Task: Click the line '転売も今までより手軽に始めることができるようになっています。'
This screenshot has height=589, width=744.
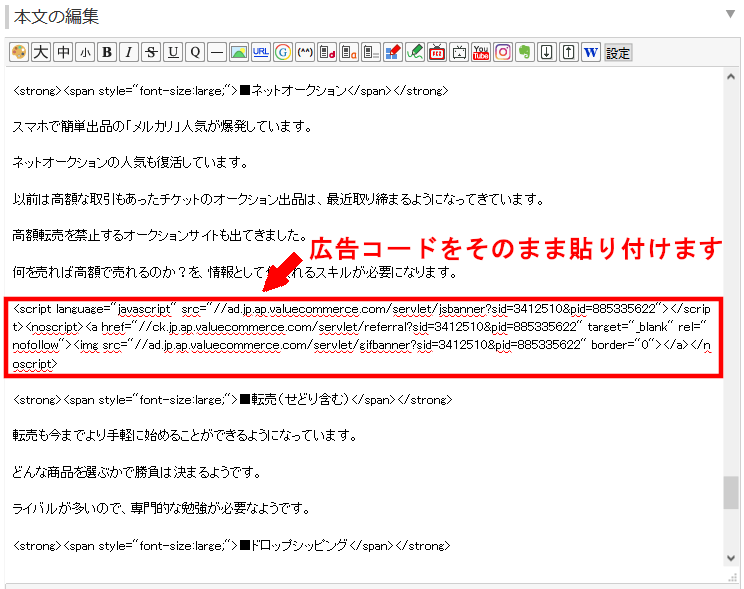Action: point(185,435)
